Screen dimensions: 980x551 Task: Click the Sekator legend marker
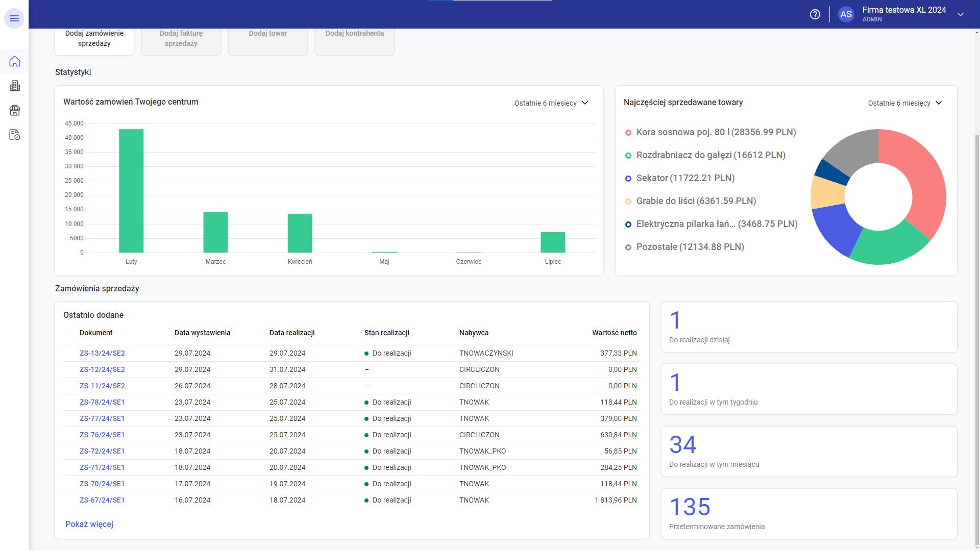(x=628, y=179)
